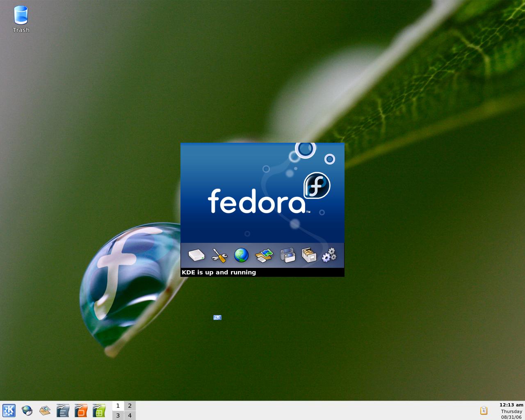Open the Klipper clipboard tray icon
Screen dimensions: 525x420
click(484, 411)
